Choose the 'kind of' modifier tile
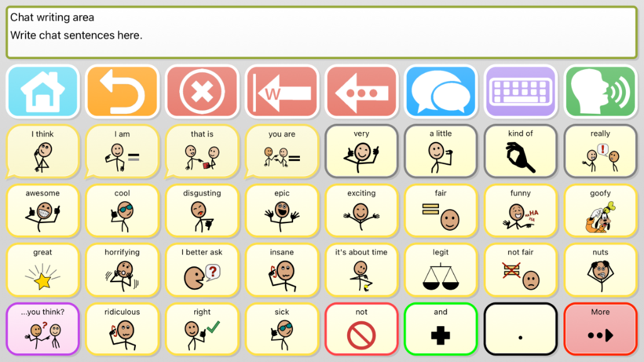 click(520, 151)
